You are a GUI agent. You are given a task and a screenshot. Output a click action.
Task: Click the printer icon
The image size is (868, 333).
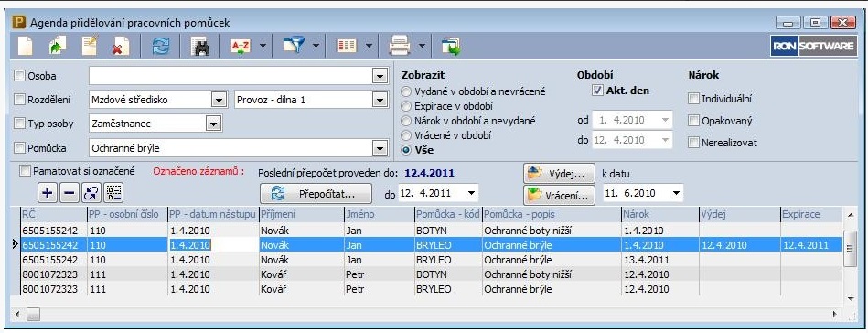pos(399,47)
